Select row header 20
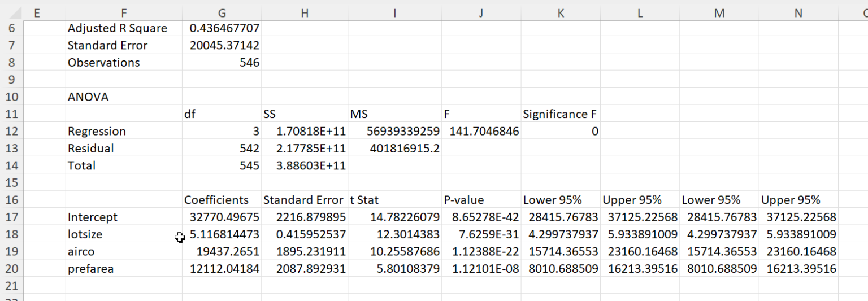Viewport: 868px width, 301px height. coord(12,269)
